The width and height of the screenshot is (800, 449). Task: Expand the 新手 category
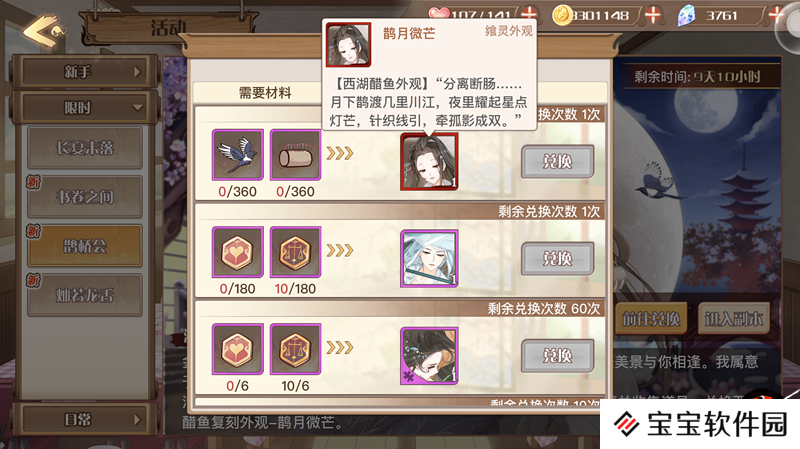[x=84, y=71]
